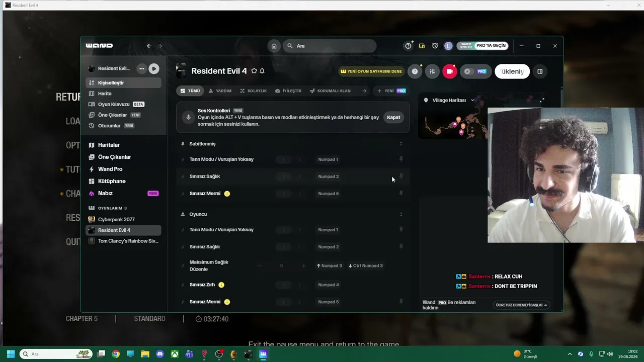
Task: Collapse the Oyuncu section
Action: point(401,214)
